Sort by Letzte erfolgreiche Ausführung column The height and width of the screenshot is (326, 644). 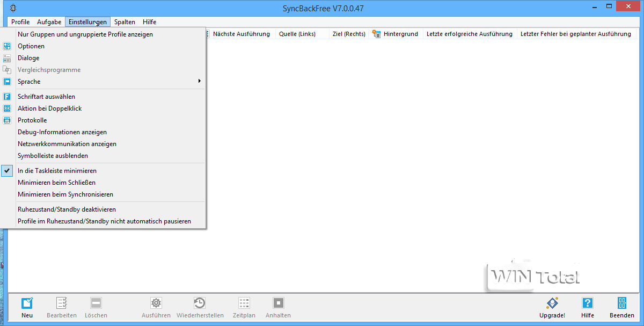470,34
